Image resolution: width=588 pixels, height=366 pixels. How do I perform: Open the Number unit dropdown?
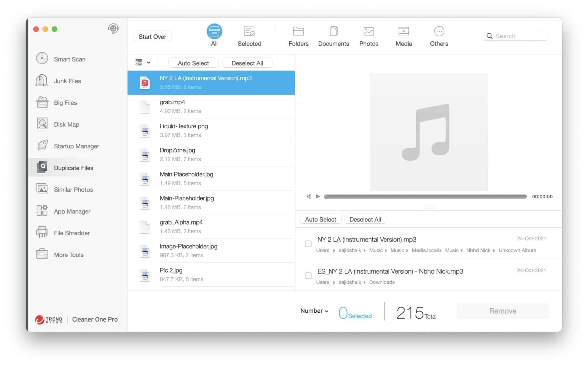click(x=314, y=311)
